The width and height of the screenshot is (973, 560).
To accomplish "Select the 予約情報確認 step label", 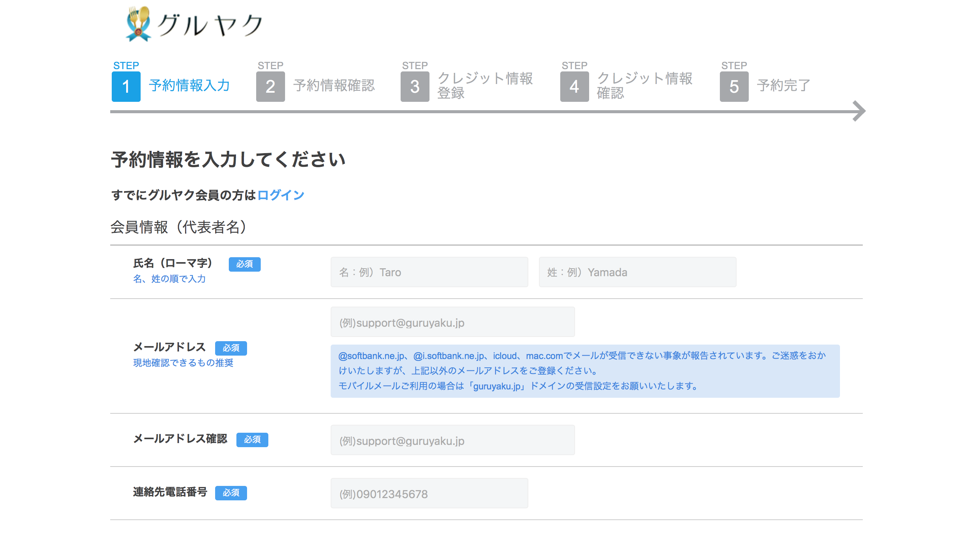I will coord(334,85).
